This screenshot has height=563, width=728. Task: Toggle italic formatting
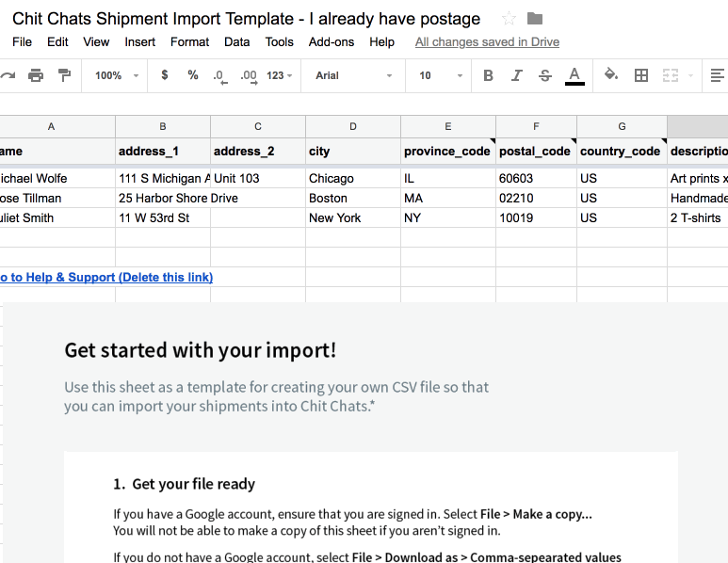[517, 75]
